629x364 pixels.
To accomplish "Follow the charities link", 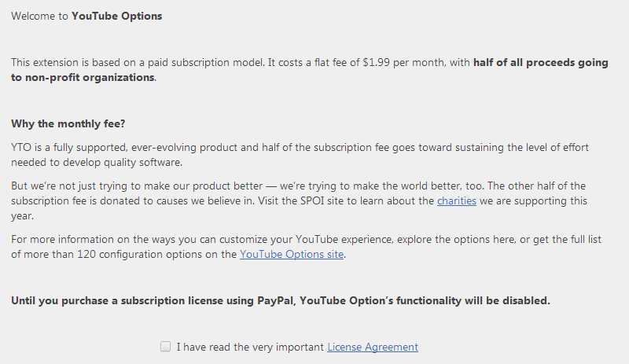I will pos(457,200).
